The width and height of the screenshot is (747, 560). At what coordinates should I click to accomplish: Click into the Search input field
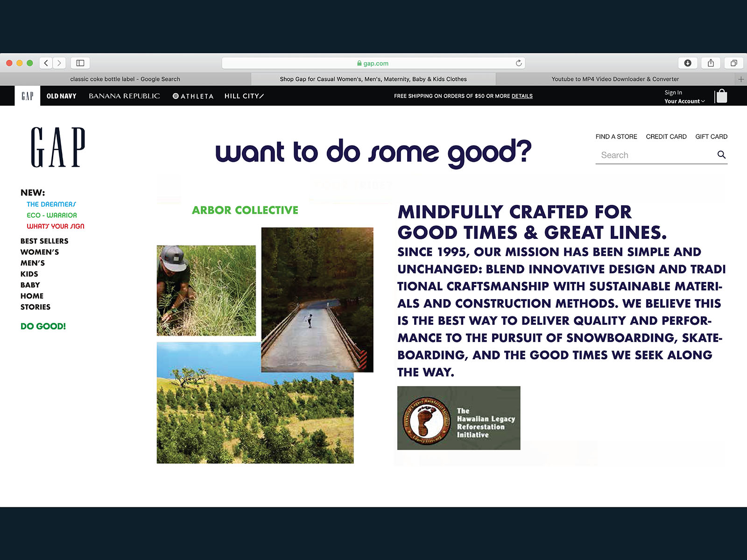click(654, 155)
